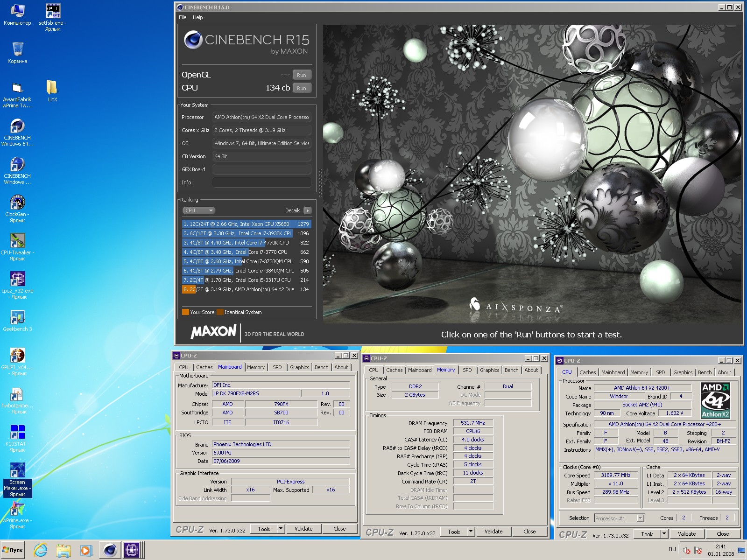Open the Processor #1 selection dropdown
This screenshot has width=747, height=560.
[x=619, y=518]
